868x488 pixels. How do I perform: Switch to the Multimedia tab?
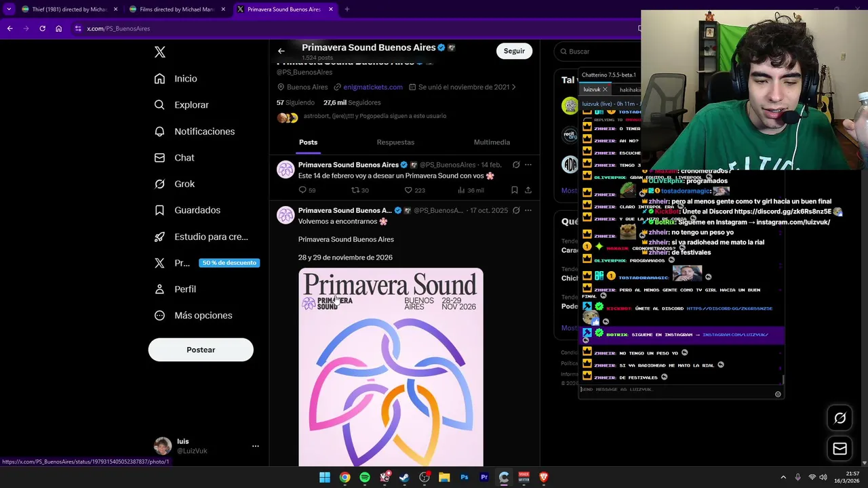click(492, 142)
